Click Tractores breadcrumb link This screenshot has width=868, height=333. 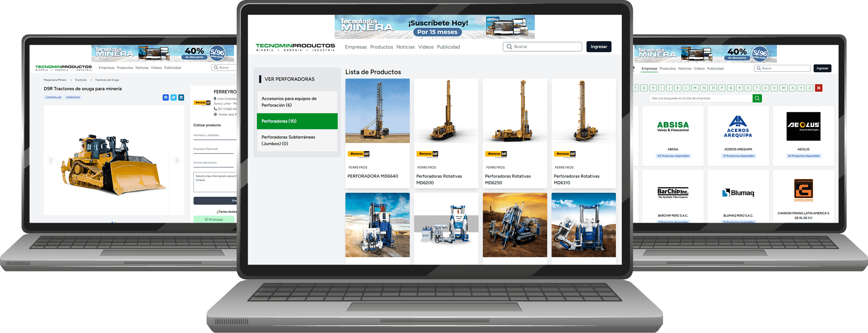(81, 80)
